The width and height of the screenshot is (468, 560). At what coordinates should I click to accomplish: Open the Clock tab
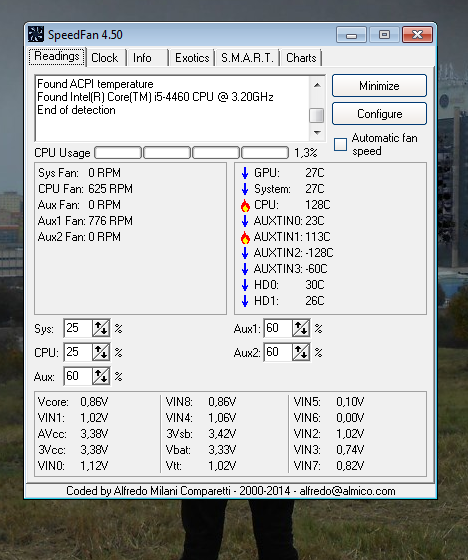click(x=105, y=58)
